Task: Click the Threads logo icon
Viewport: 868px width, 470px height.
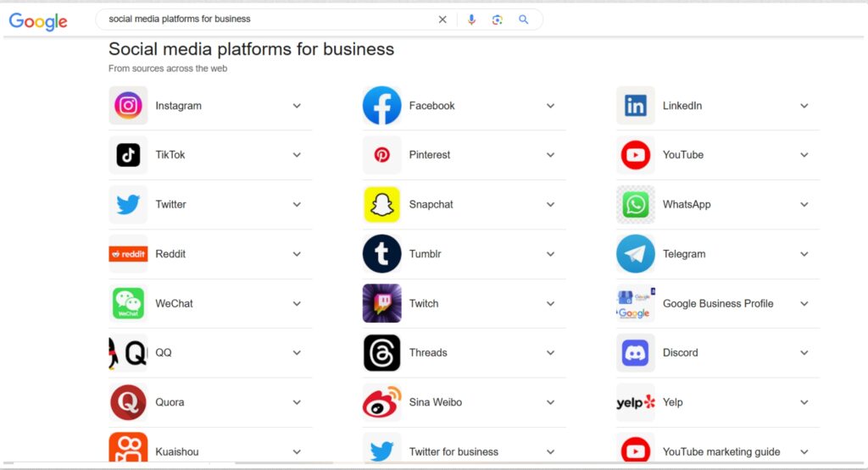Action: click(x=382, y=353)
